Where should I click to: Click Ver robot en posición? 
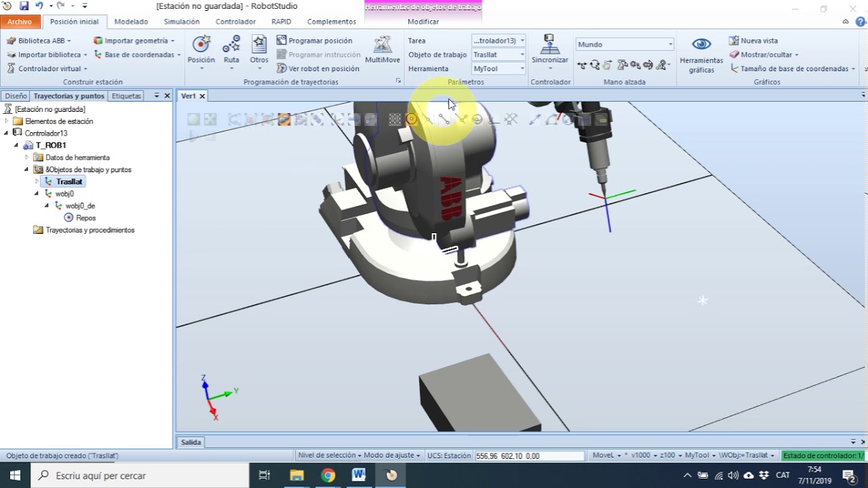point(318,68)
